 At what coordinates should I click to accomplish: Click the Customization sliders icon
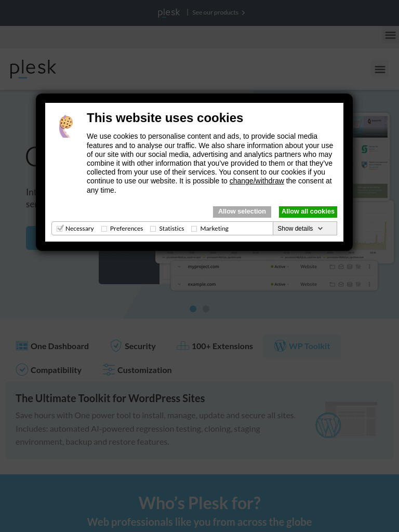pos(109,370)
